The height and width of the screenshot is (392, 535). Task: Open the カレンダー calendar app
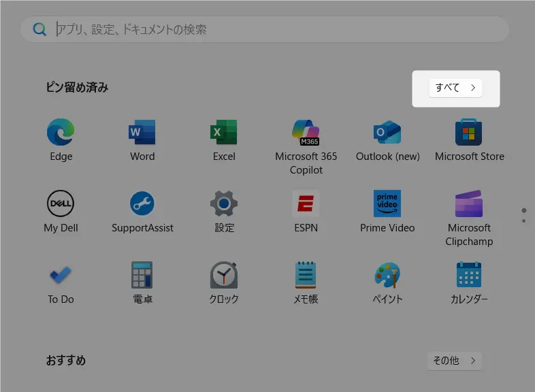[469, 283]
